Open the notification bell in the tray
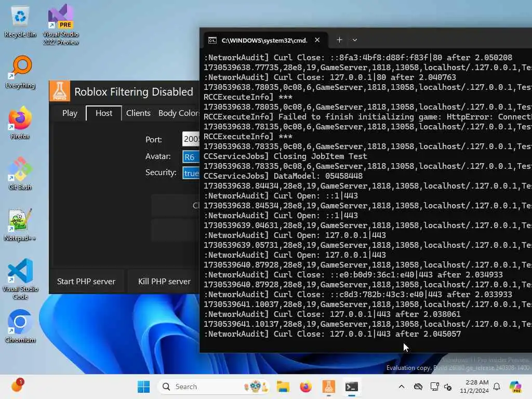 click(497, 387)
